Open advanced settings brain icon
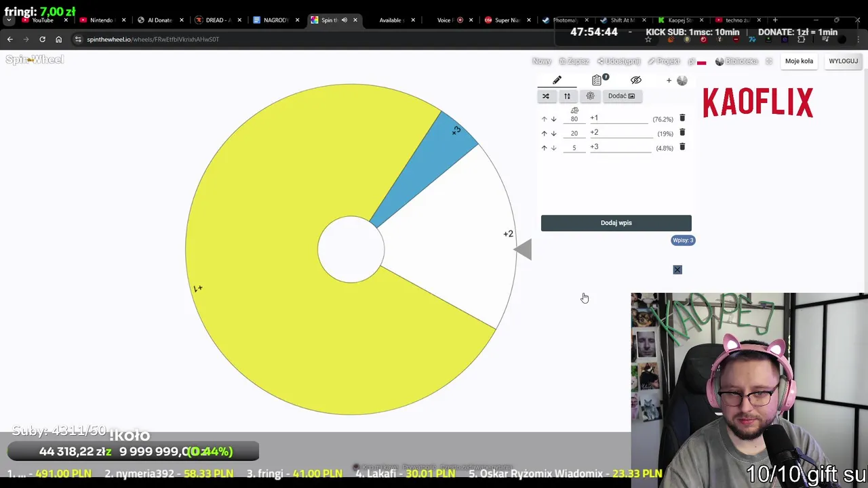The height and width of the screenshot is (488, 868). [590, 96]
